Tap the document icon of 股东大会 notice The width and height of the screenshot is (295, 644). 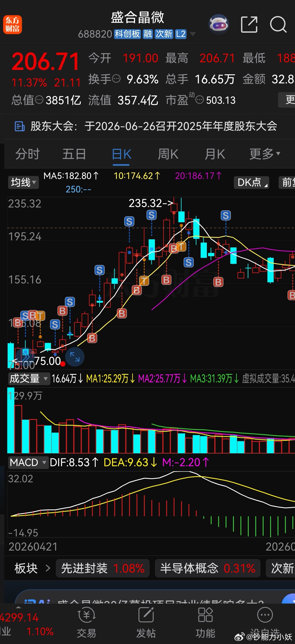[19, 126]
